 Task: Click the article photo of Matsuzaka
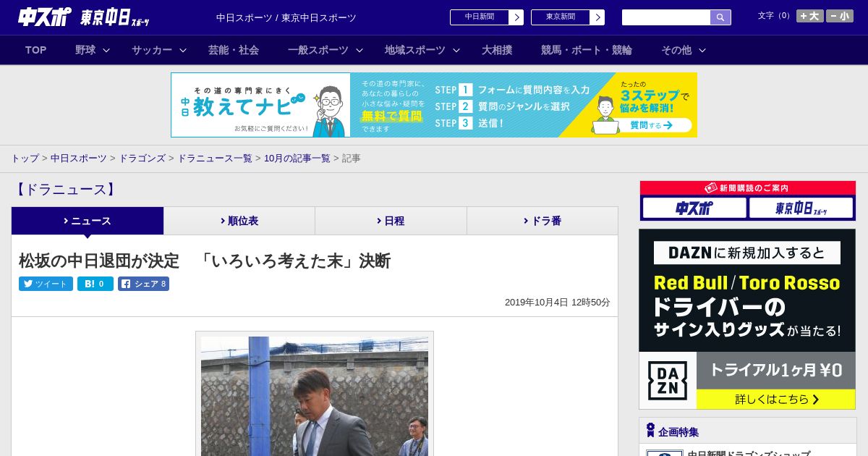pyautogui.click(x=315, y=396)
